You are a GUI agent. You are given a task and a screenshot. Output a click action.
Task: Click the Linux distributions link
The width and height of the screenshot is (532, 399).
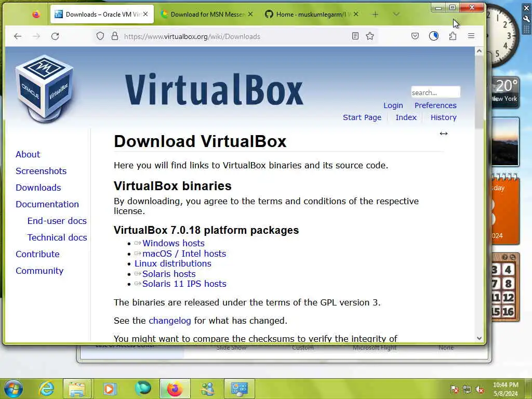[x=173, y=263]
